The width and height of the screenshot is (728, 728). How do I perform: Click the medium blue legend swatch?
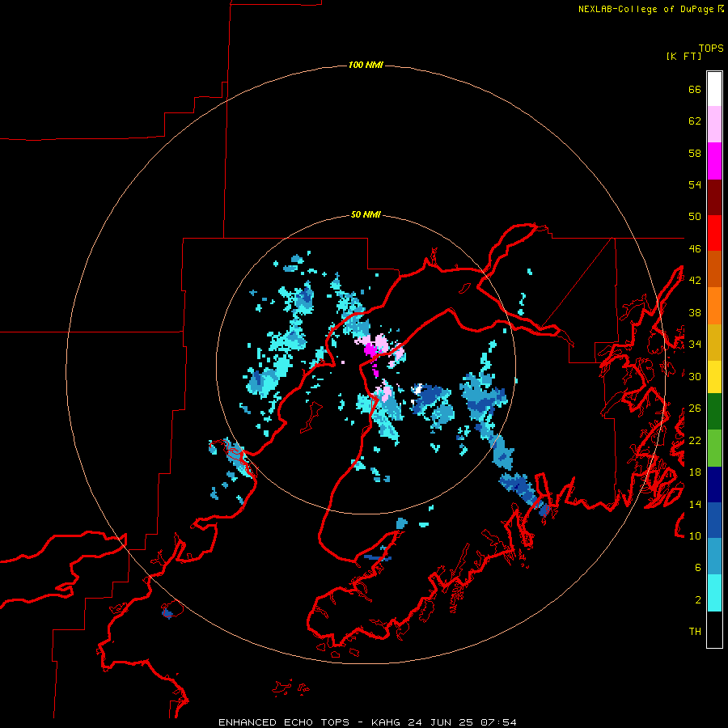click(714, 520)
